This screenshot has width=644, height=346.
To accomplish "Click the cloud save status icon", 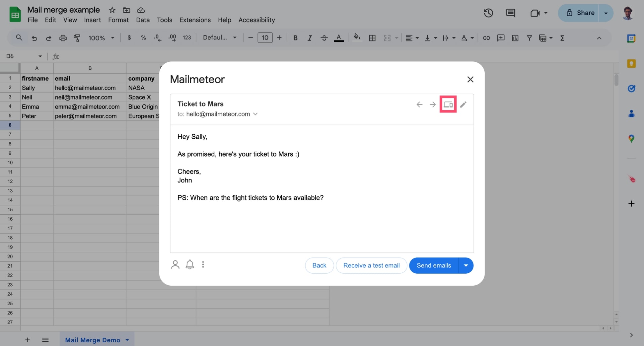I will [141, 10].
